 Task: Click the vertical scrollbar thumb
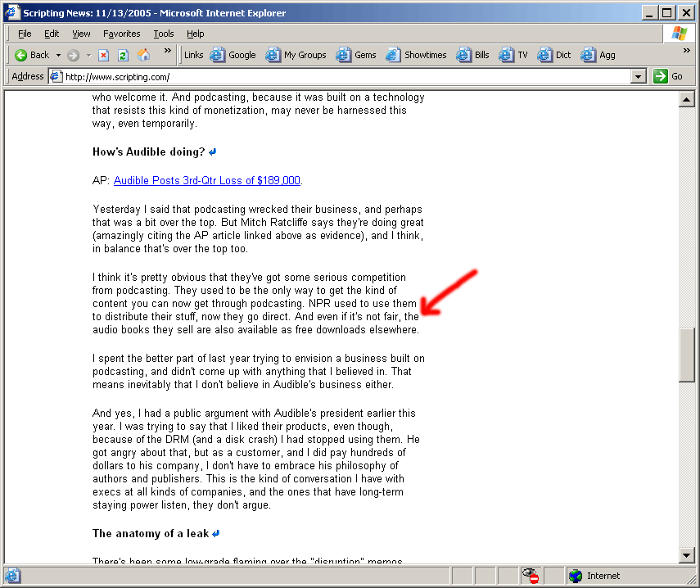tap(686, 355)
